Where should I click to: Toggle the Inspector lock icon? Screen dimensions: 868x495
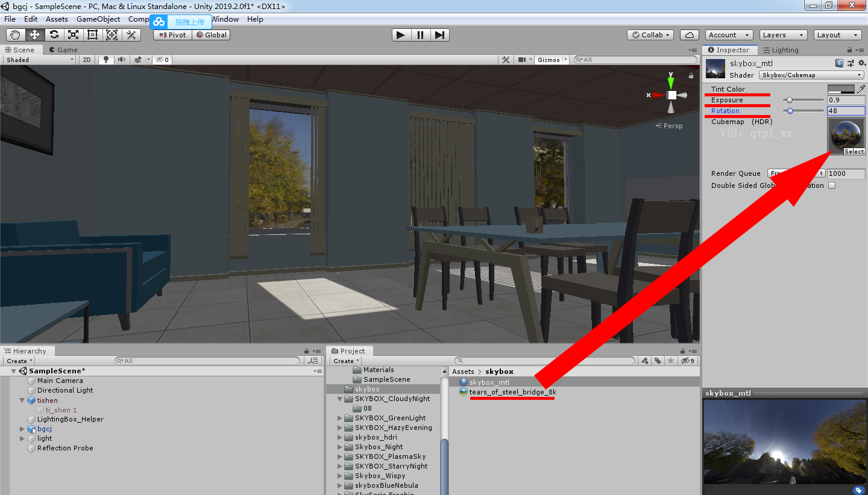coord(850,50)
